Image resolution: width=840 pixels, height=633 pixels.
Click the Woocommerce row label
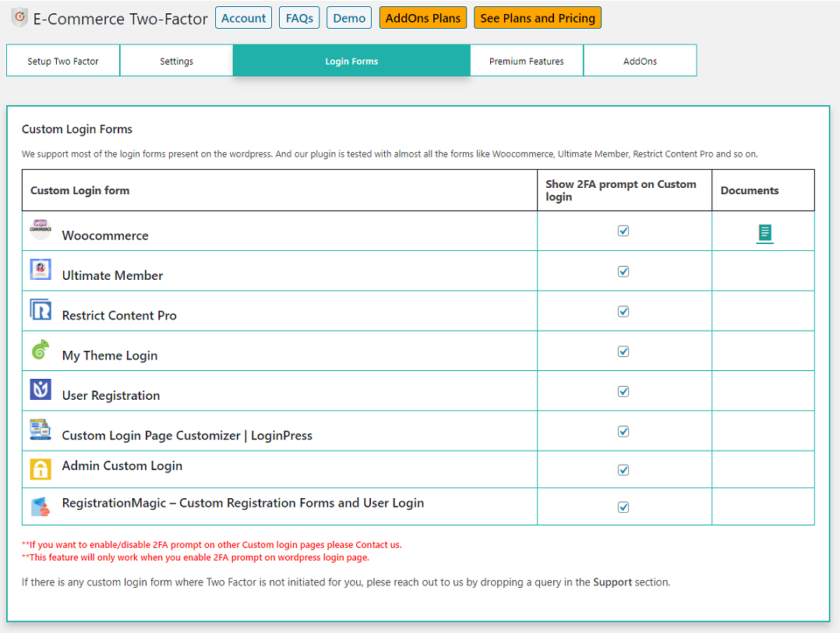[105, 235]
